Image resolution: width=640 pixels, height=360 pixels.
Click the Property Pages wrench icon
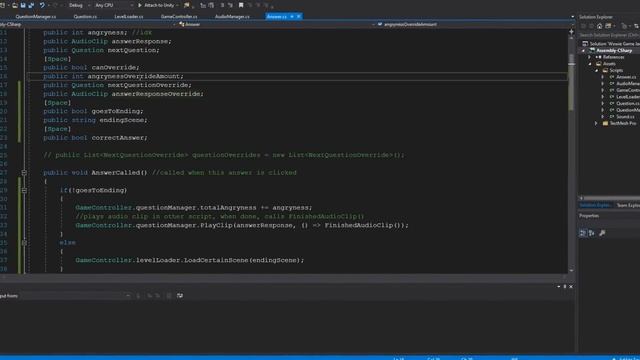coord(602,233)
